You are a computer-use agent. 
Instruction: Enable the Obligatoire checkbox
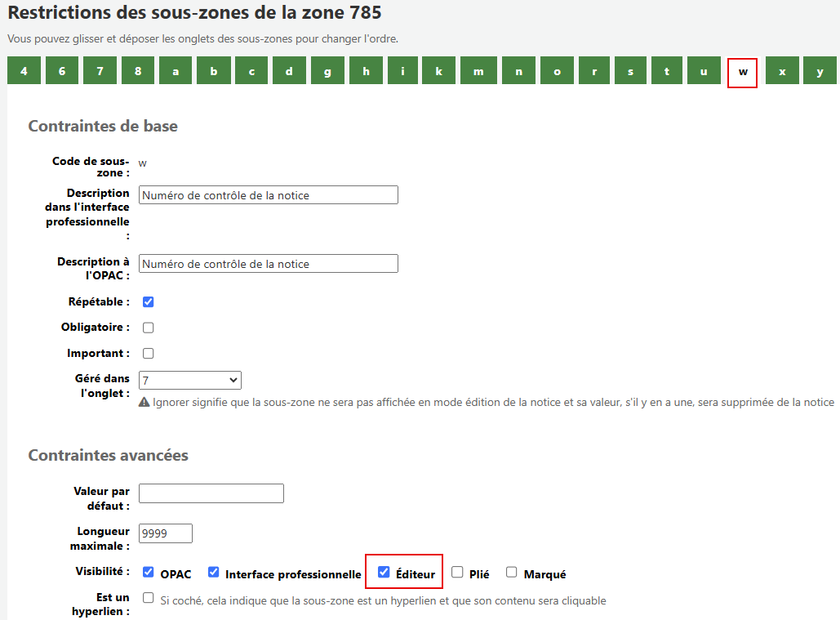[148, 328]
